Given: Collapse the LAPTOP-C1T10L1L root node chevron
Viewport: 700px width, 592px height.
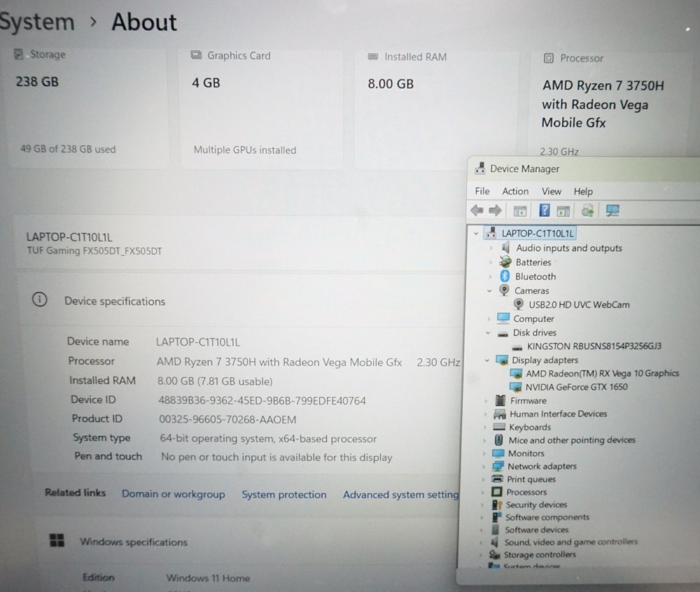Looking at the screenshot, I should pyautogui.click(x=476, y=233).
